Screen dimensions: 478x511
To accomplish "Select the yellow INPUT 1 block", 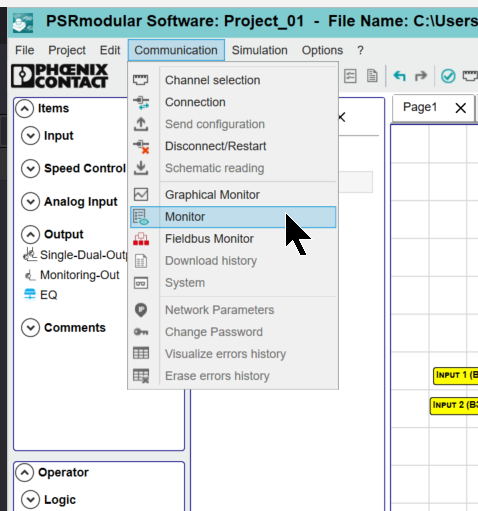I will click(x=456, y=376).
